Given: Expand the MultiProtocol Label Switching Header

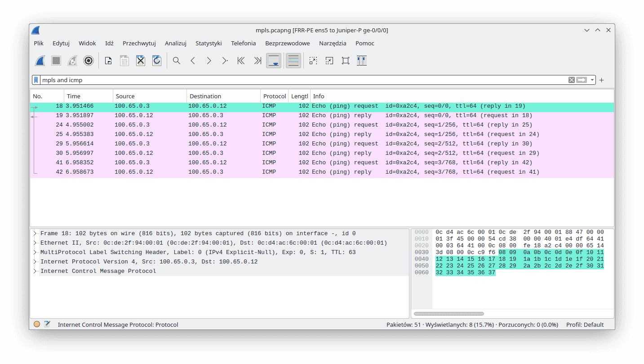Looking at the screenshot, I should click(35, 252).
